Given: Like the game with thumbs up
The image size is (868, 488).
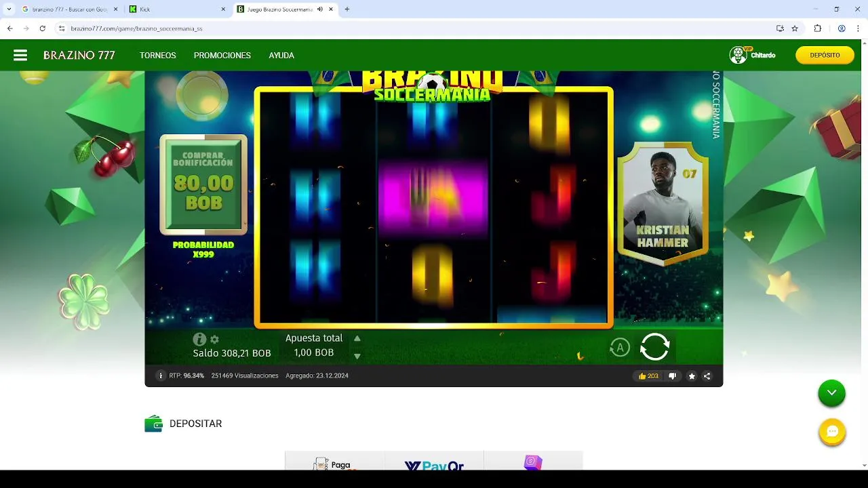Looking at the screenshot, I should point(648,376).
